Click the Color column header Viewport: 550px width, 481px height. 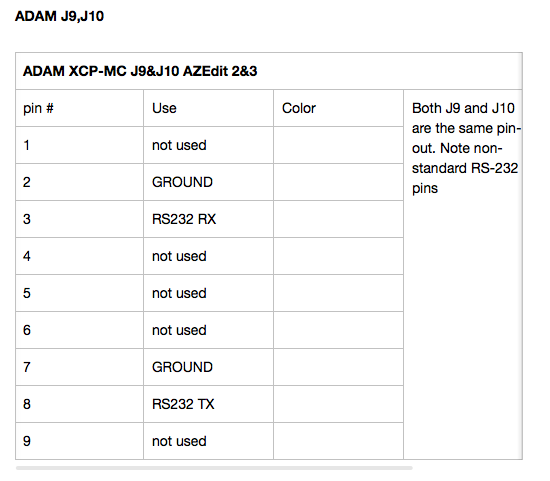point(338,108)
